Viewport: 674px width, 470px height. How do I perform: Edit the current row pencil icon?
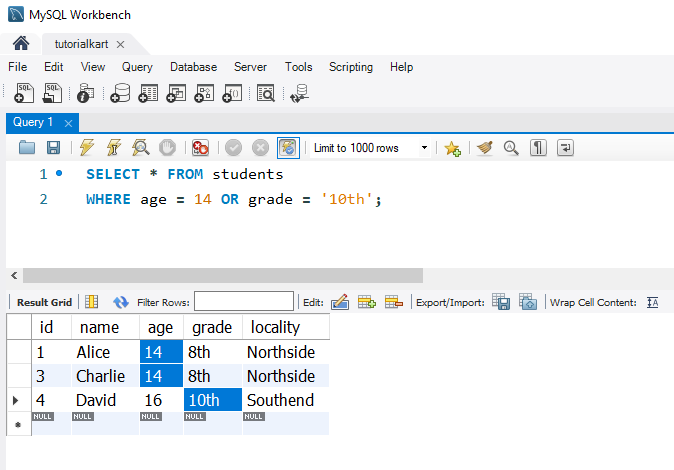click(x=340, y=302)
